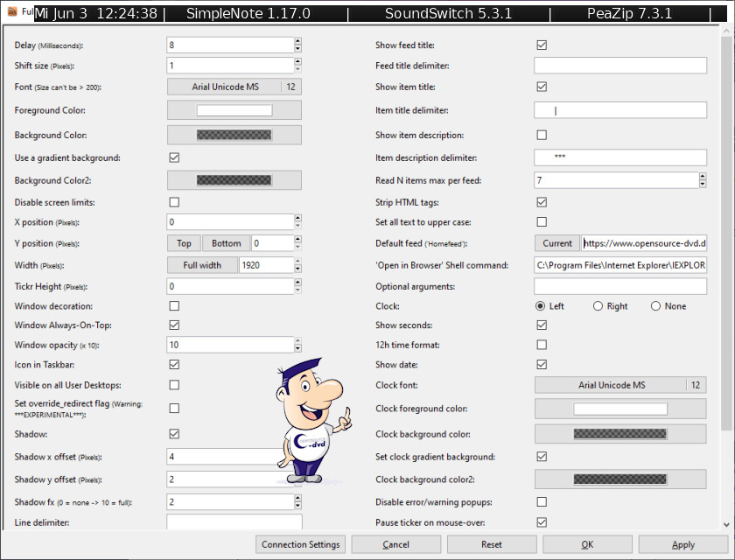The width and height of the screenshot is (735, 560).
Task: Decrease Shift size using the down arrow
Action: [x=297, y=69]
